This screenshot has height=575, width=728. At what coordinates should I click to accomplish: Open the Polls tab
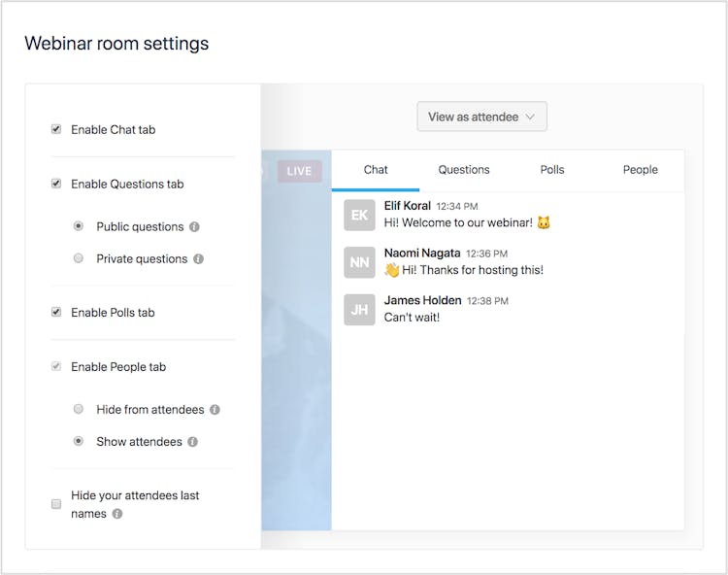pos(552,170)
